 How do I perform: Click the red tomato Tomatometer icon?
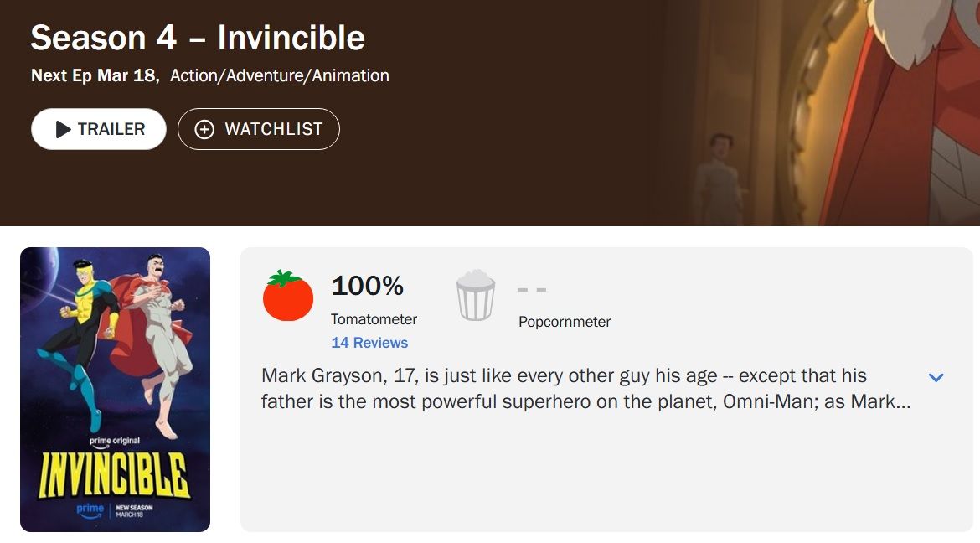287,295
